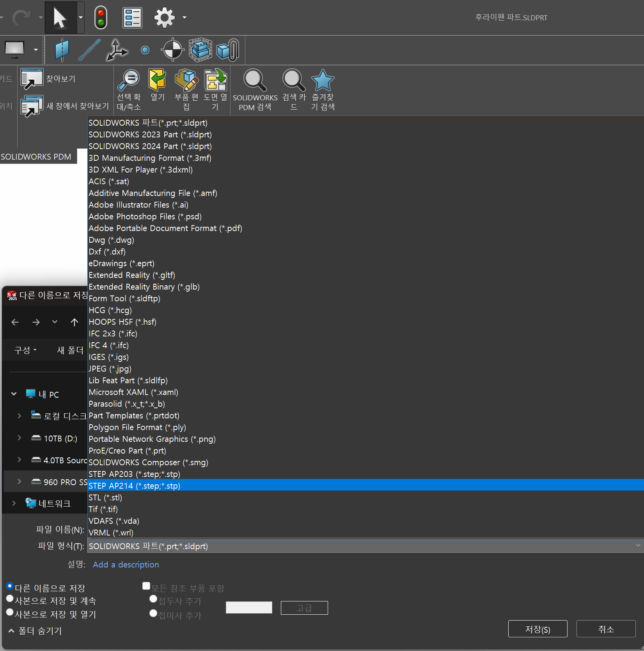
Task: Choose STEP AP203 (*.step;*.stp) format
Action: [365, 474]
